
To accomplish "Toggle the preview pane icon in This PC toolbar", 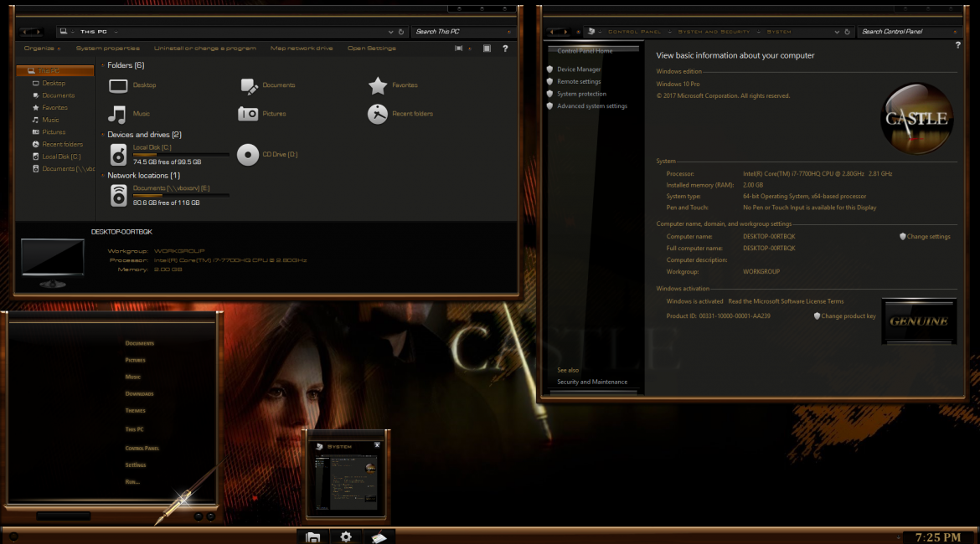I will pos(487,48).
